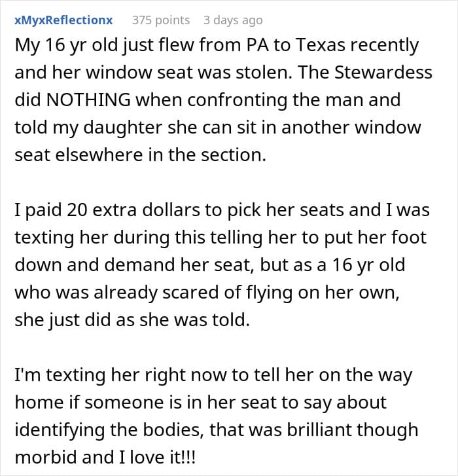Click the line 'she just did as she was told'
This screenshot has width=458, height=476.
(x=132, y=320)
